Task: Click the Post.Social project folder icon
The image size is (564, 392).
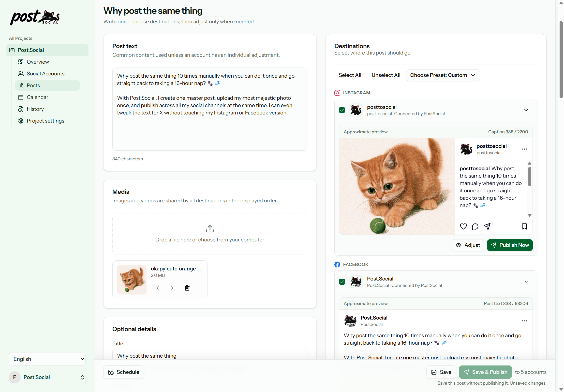Action: 12,50
